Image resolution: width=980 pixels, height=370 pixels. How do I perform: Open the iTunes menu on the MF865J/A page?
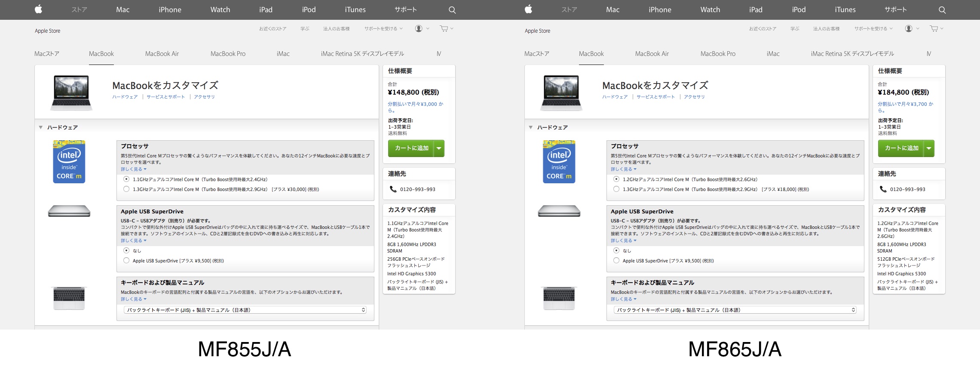tap(845, 9)
